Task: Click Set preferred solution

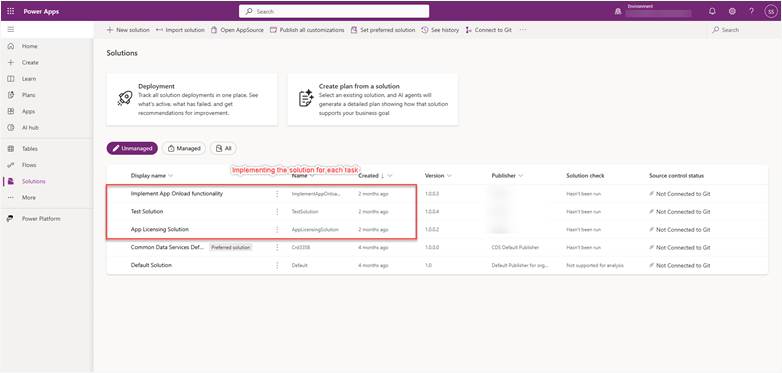Action: coord(383,30)
